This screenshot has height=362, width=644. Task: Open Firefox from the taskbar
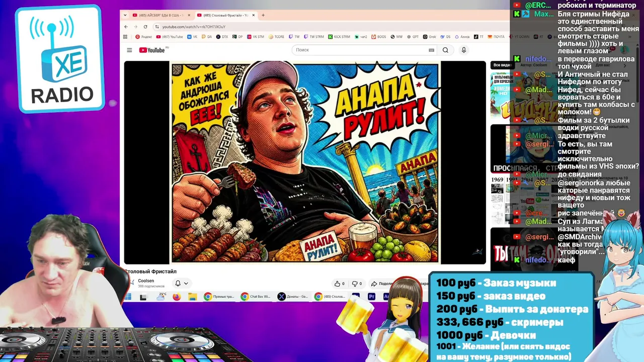[x=177, y=297]
